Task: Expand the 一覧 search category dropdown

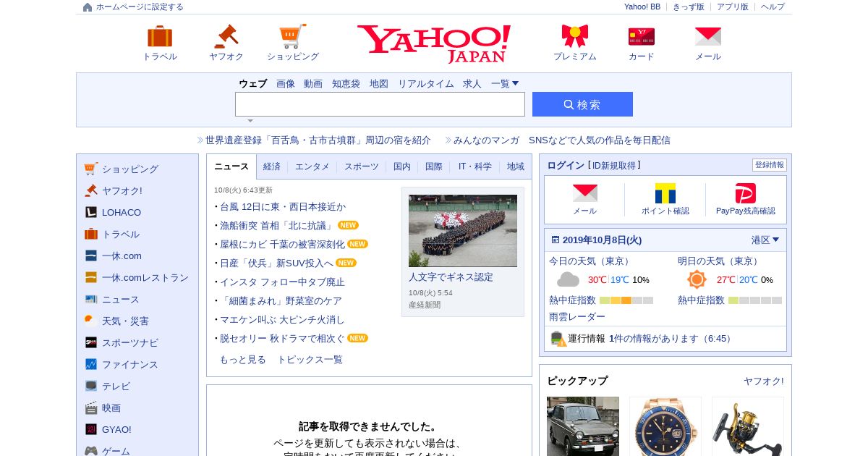Action: coord(505,83)
